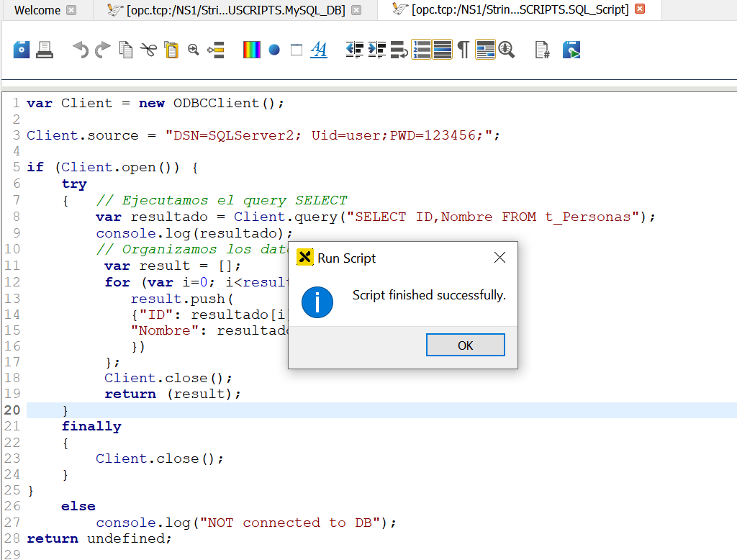The height and width of the screenshot is (560, 737).
Task: Close the MySQL_DB tab
Action: [x=357, y=10]
